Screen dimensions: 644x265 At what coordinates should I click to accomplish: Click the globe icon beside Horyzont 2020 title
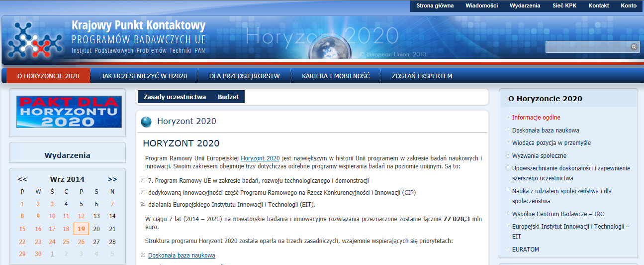tap(146, 122)
